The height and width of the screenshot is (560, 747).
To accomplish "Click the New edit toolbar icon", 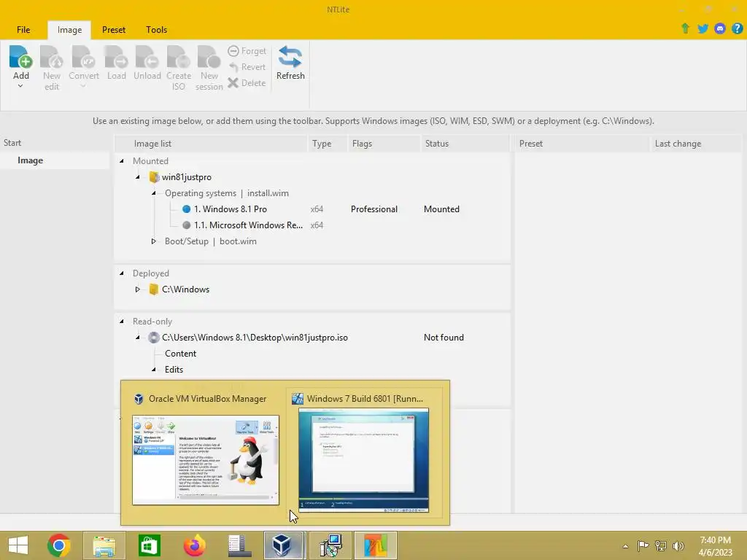I will (x=52, y=57).
